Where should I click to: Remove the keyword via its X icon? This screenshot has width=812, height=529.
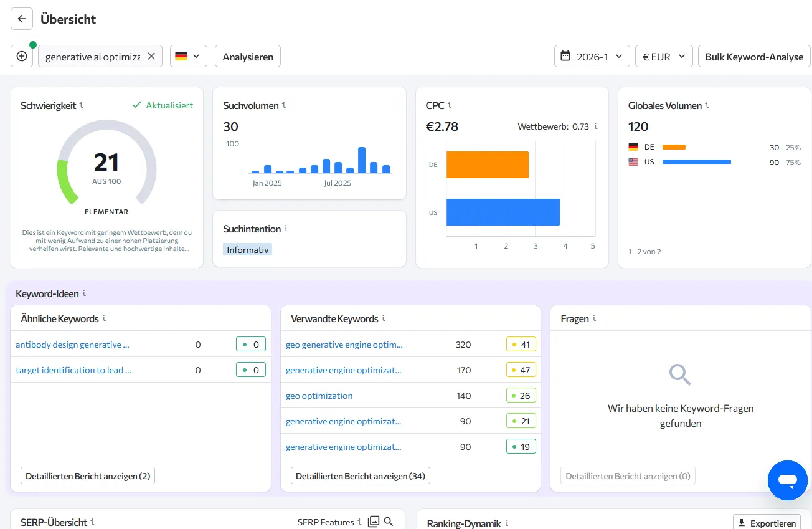[x=151, y=55]
